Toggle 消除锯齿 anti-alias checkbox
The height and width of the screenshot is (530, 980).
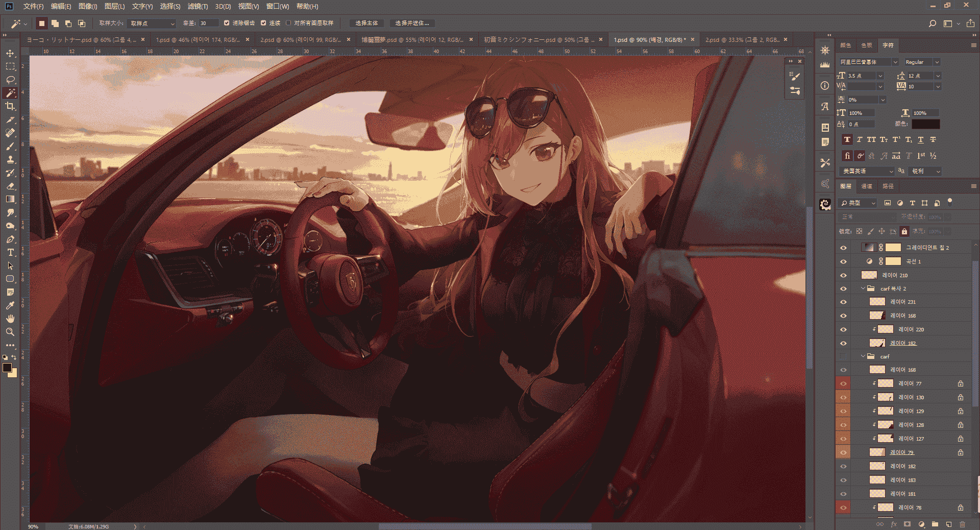click(227, 23)
